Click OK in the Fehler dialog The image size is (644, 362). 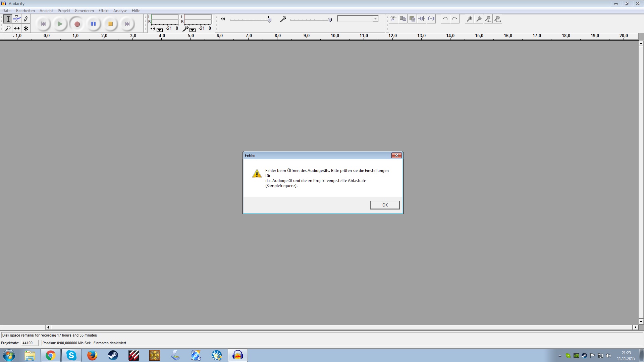(x=385, y=205)
